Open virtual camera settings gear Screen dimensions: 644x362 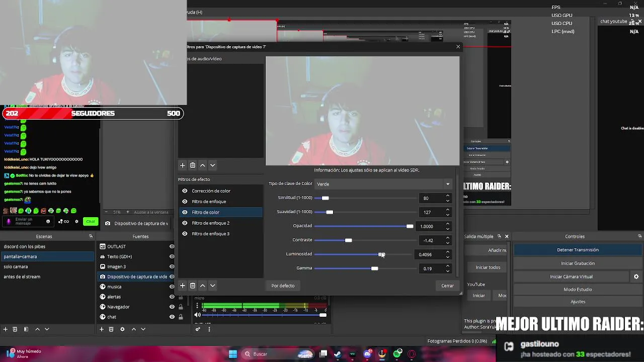click(x=636, y=277)
